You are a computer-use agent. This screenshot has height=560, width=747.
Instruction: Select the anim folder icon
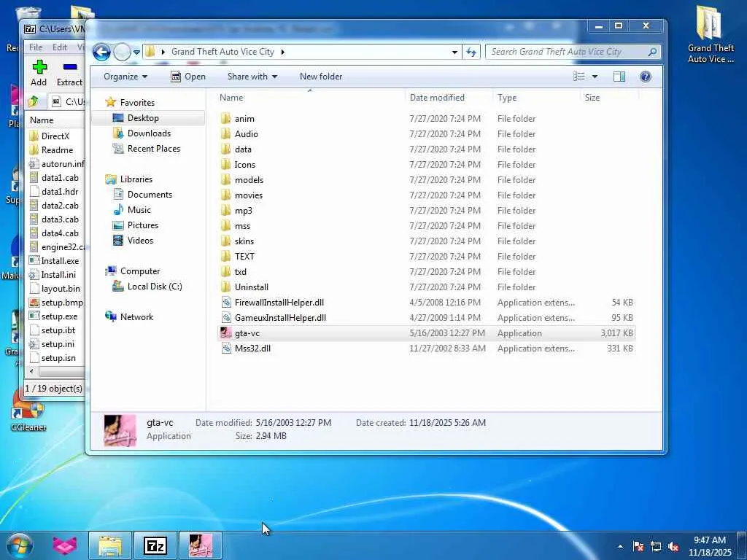tap(226, 119)
